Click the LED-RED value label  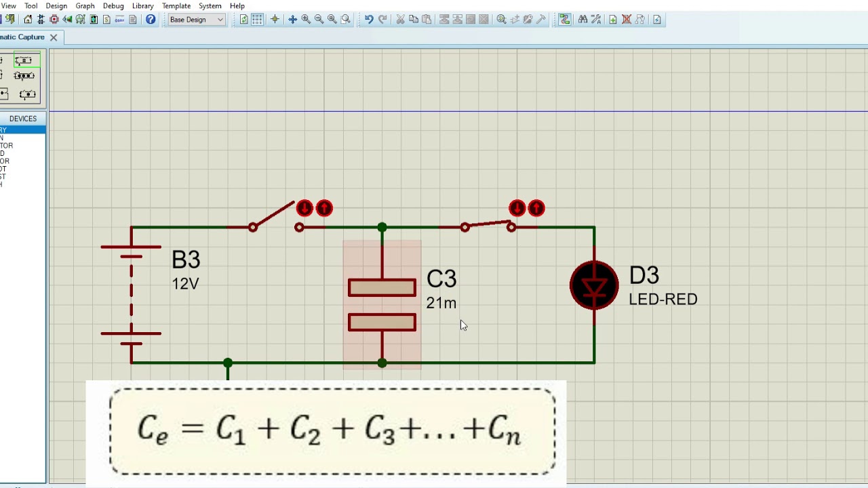[663, 299]
